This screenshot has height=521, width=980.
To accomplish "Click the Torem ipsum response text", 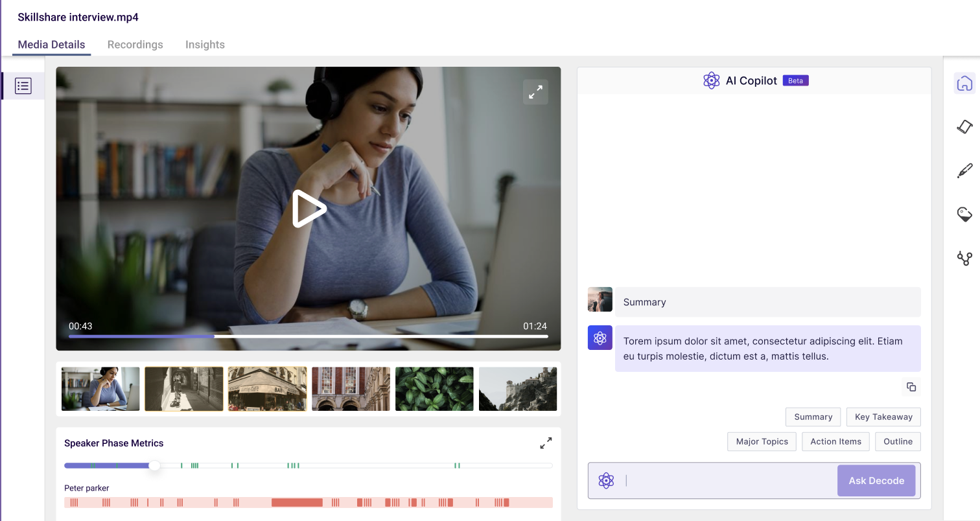I will (x=763, y=349).
